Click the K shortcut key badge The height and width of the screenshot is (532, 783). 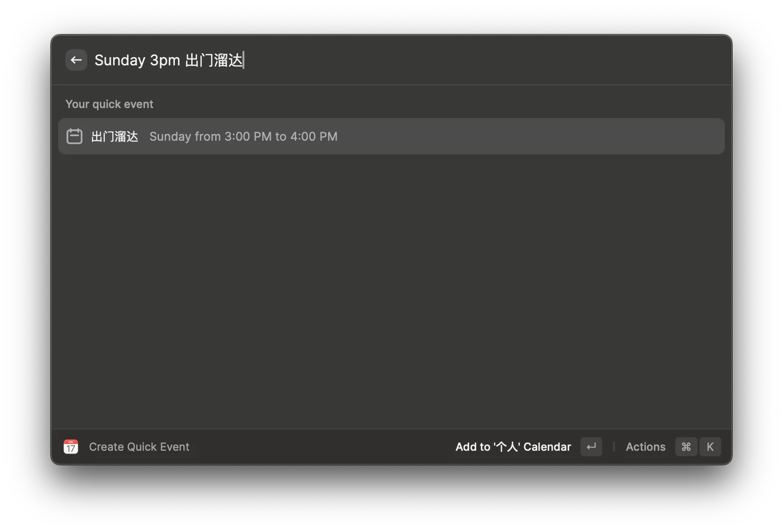pyautogui.click(x=710, y=447)
